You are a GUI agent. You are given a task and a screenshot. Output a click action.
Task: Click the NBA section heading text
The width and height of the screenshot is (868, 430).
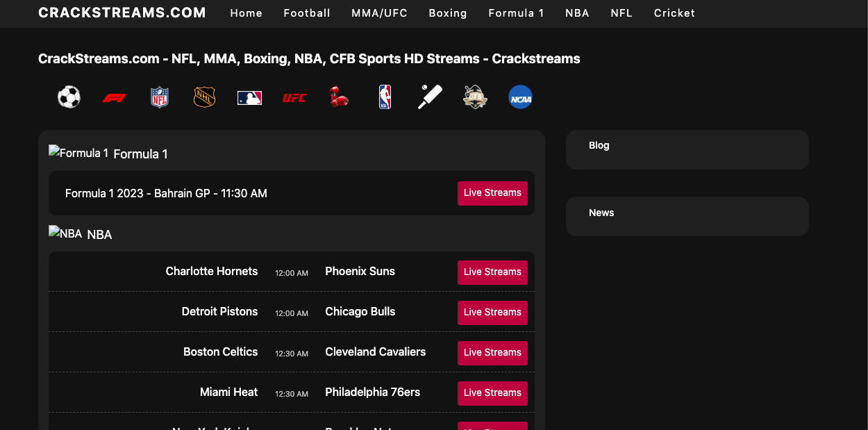[x=99, y=235]
